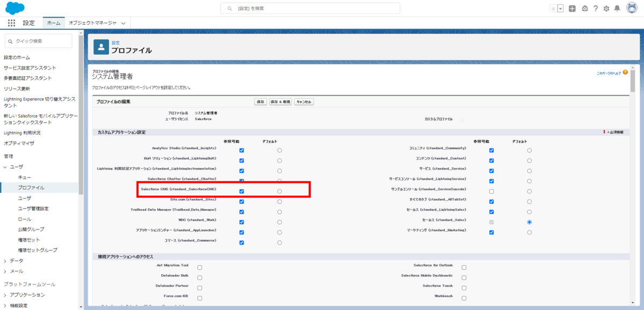The image size is (644, 310).
Task: Uncheck visible checkbox for Site.com
Action: [x=241, y=202]
